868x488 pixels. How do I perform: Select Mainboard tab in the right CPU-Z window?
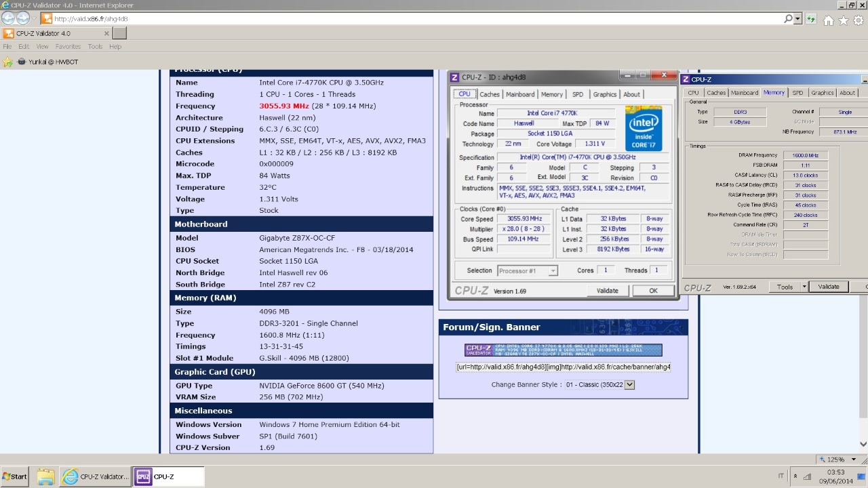coord(745,93)
